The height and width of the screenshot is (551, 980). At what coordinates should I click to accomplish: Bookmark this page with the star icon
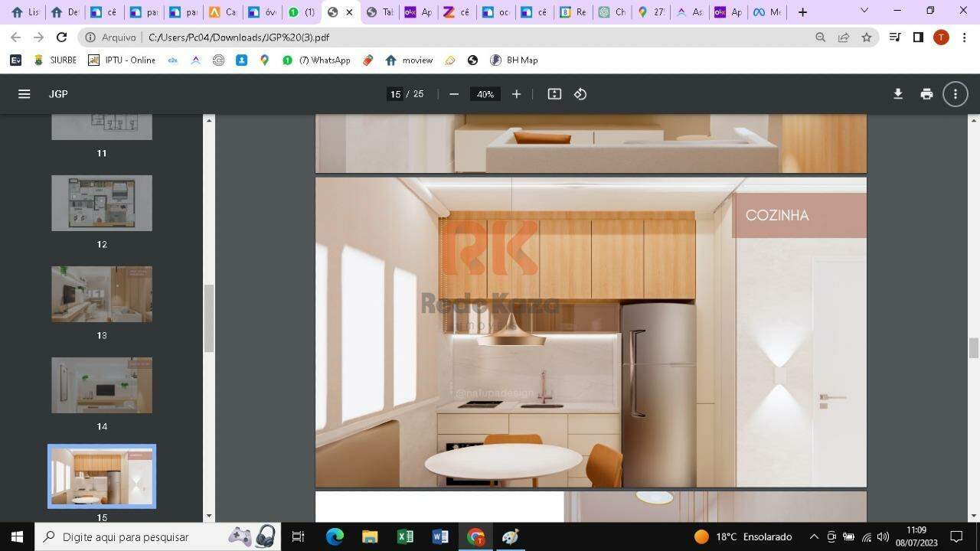click(866, 37)
